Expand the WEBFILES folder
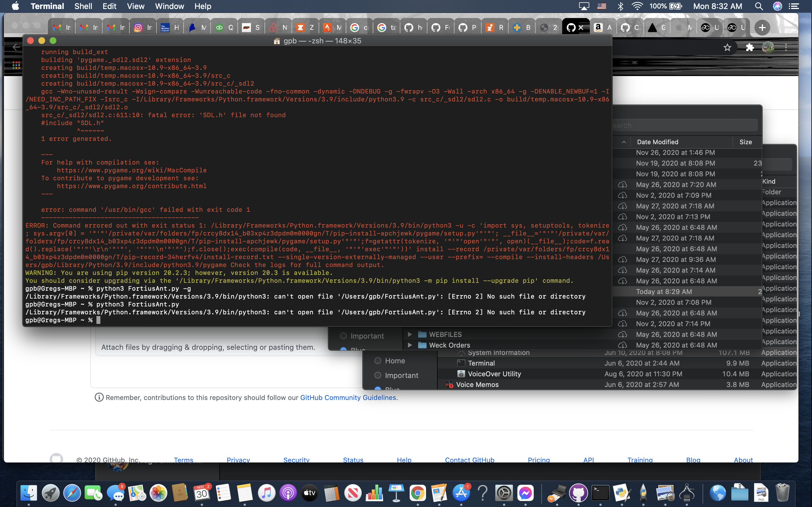 (410, 334)
